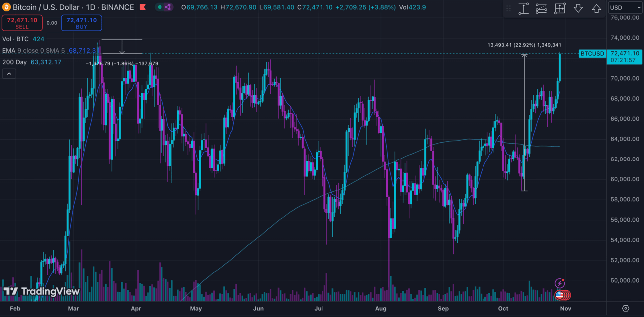Viewport: 644px width, 317px height.
Task: Click the 0.00 spread value
Action: [x=52, y=23]
